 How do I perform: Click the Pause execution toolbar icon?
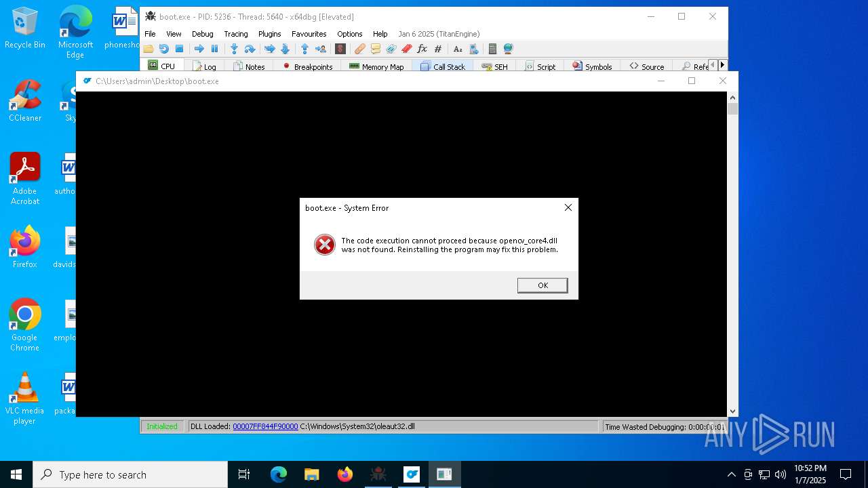click(214, 49)
